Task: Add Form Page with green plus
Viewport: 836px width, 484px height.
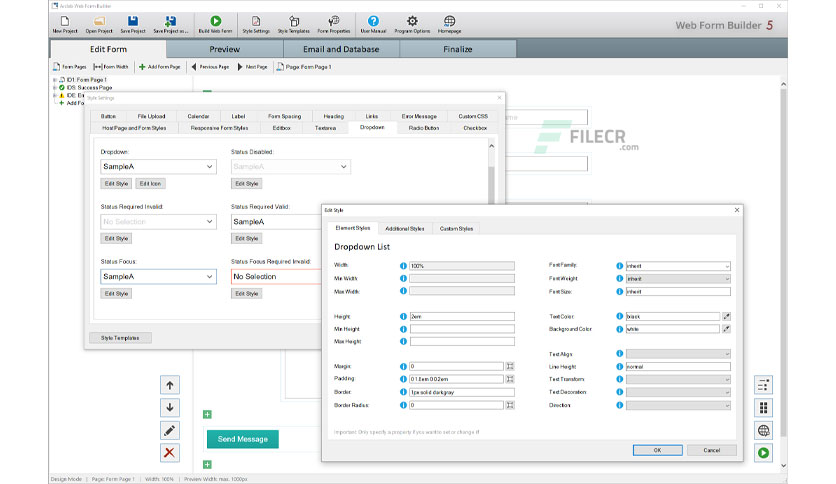Action: [x=159, y=67]
